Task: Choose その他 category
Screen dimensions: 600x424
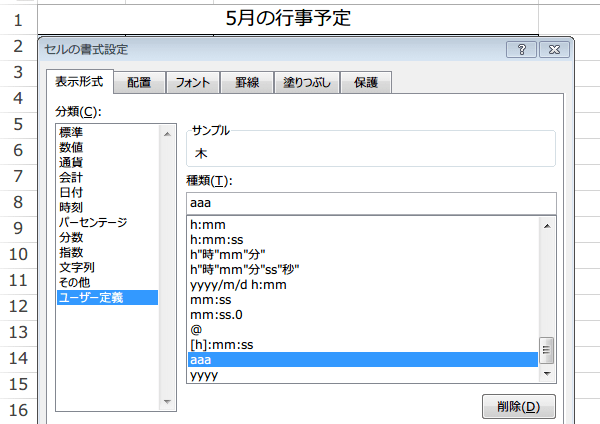Action: (108, 282)
